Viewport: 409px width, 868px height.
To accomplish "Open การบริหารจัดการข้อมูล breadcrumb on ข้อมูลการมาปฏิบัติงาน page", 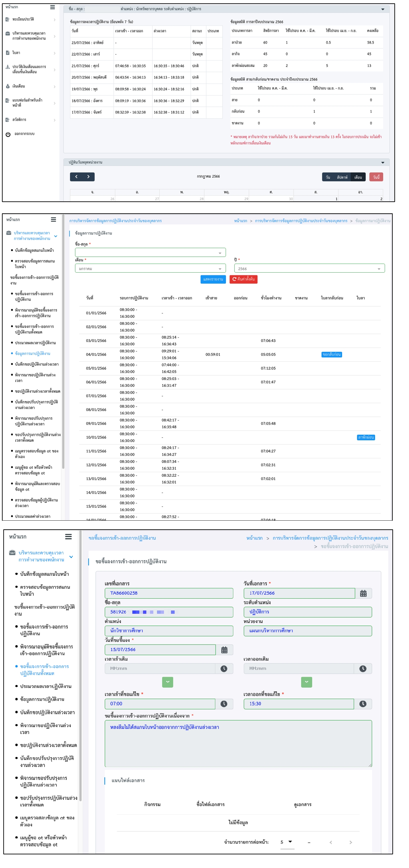I will point(301,221).
